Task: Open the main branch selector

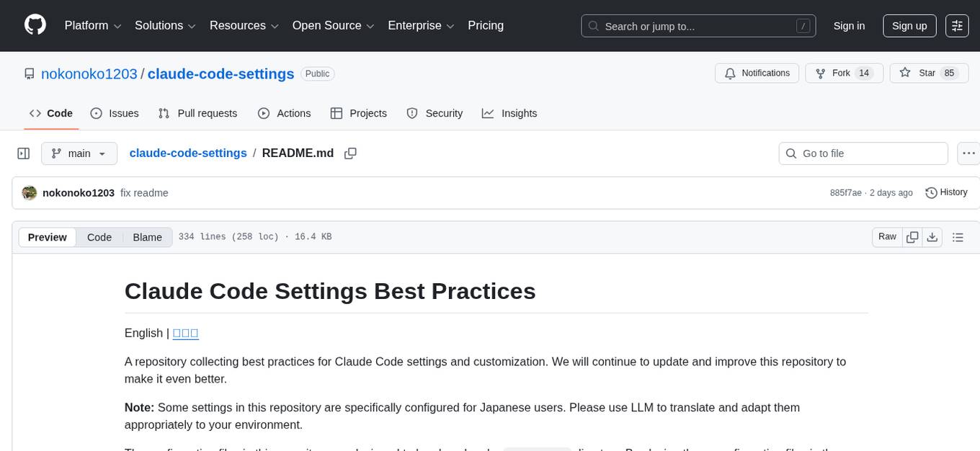Action: (x=79, y=153)
